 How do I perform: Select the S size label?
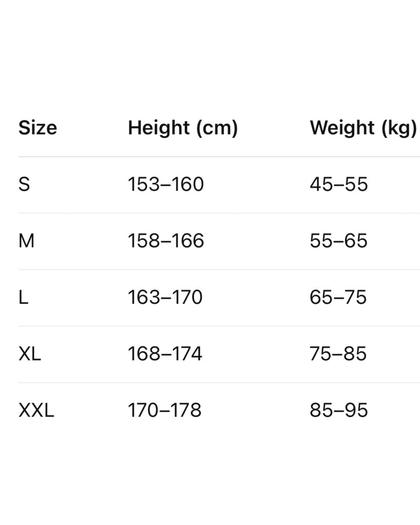[x=24, y=184]
